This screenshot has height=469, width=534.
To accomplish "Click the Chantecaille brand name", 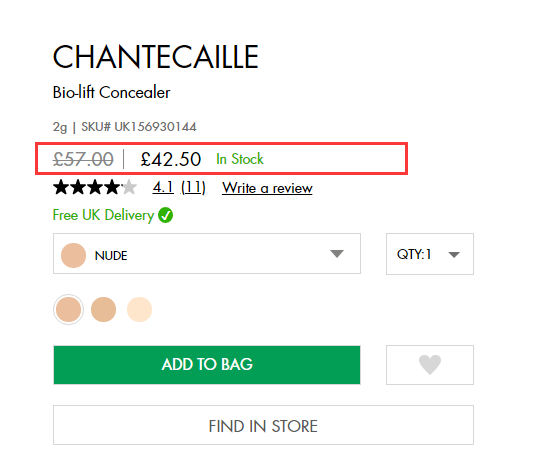I will 156,57.
